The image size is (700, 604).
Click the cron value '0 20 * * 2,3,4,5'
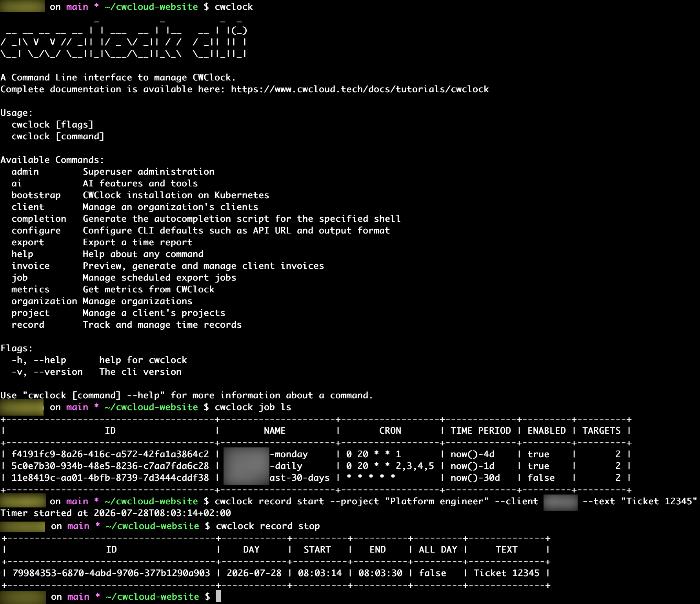pyautogui.click(x=390, y=466)
